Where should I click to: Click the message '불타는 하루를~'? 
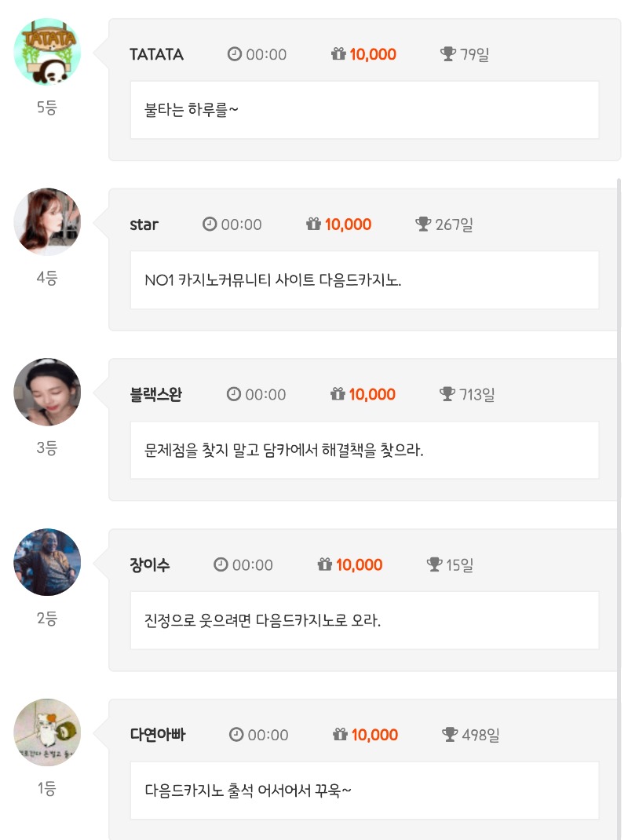point(192,110)
